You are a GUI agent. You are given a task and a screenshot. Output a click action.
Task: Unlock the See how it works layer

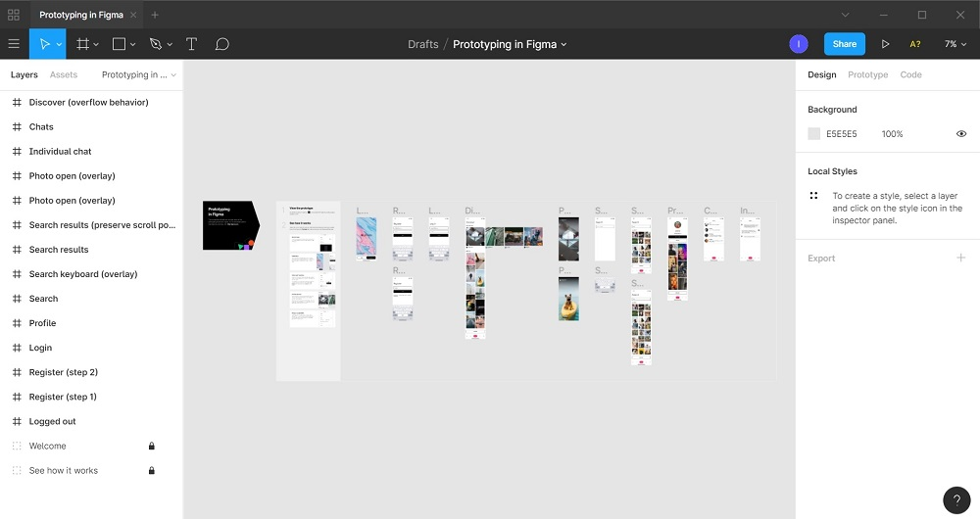point(151,470)
